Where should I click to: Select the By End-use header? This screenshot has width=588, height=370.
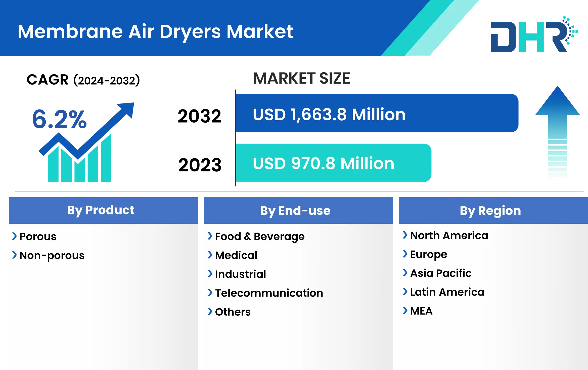[299, 210]
